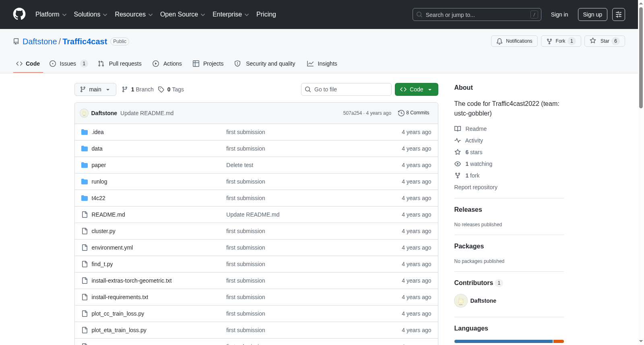The width and height of the screenshot is (644, 345).
Task: Star the Traffic4cast repository
Action: tap(605, 41)
